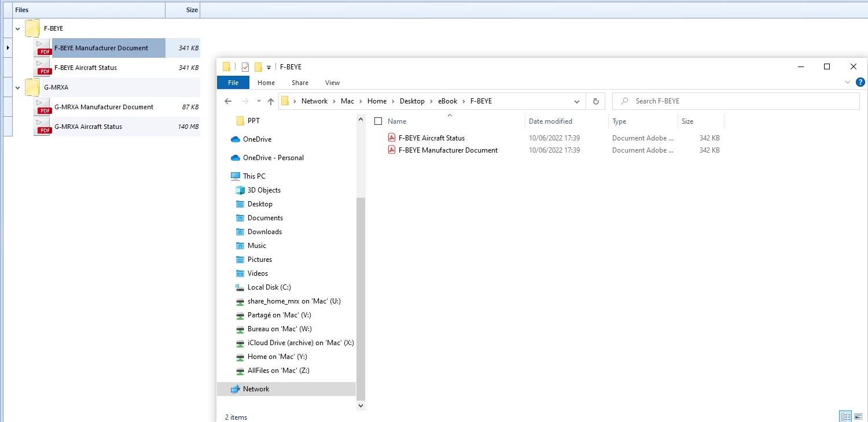Switch to Large icons view using status bar icon

(x=858, y=416)
